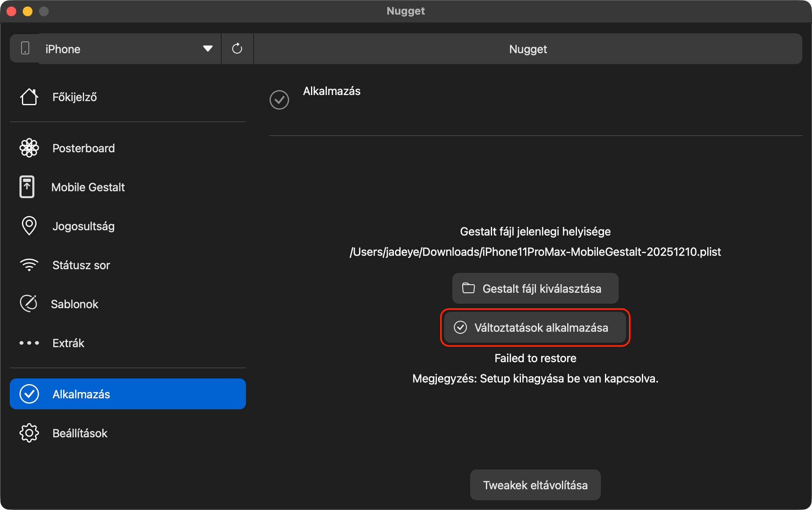812x510 pixels.
Task: Click the Posterboard flower icon
Action: coord(29,148)
